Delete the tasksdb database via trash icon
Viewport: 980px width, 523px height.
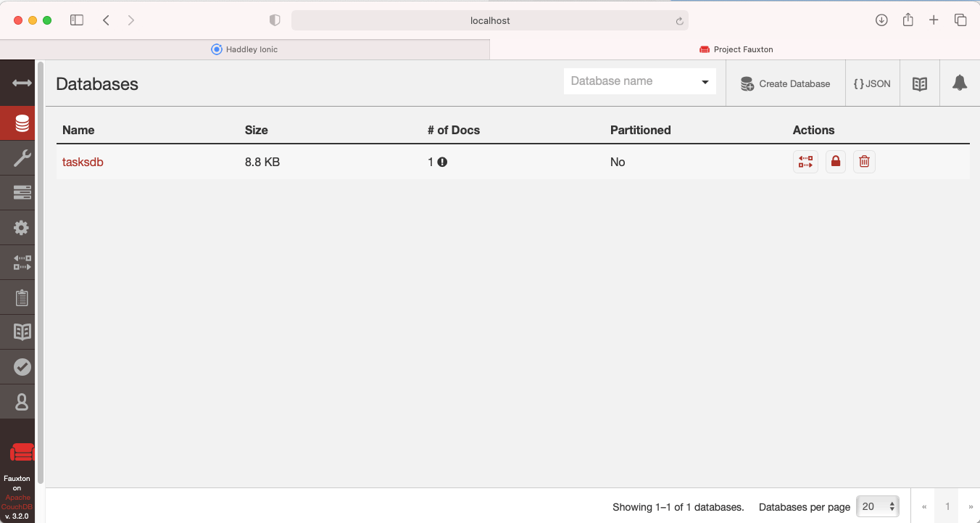(864, 162)
